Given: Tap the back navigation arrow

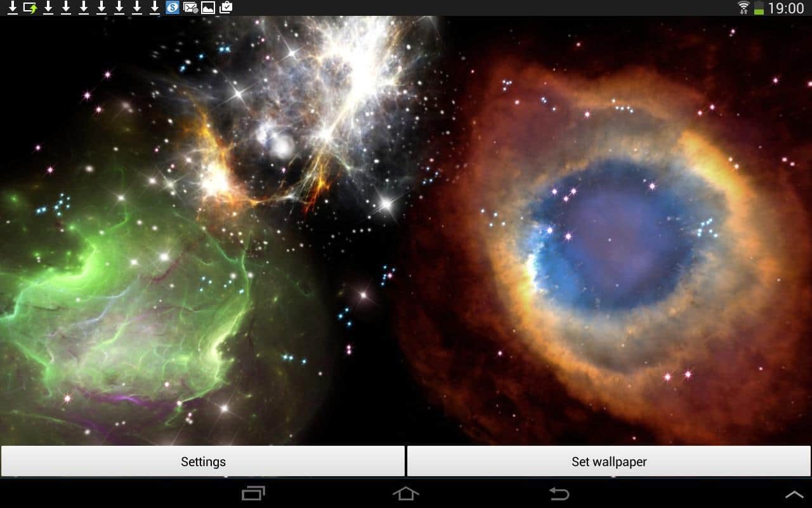Looking at the screenshot, I should [559, 493].
